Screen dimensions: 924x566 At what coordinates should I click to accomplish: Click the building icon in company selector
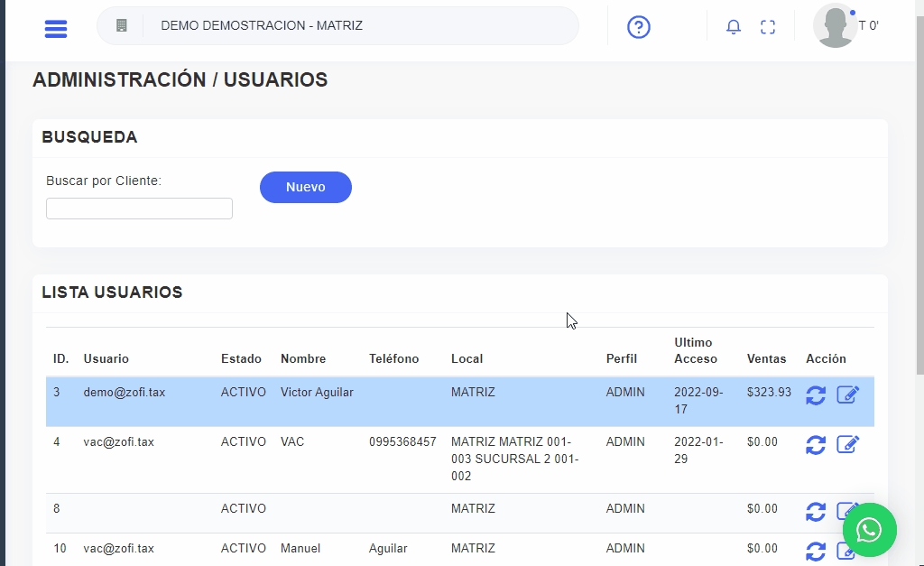(x=122, y=26)
